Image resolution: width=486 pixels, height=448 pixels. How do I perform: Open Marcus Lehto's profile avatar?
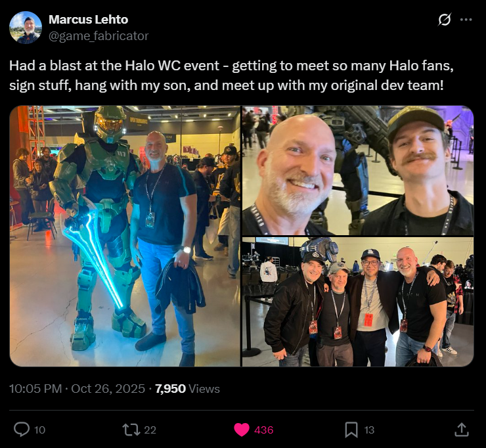click(26, 28)
